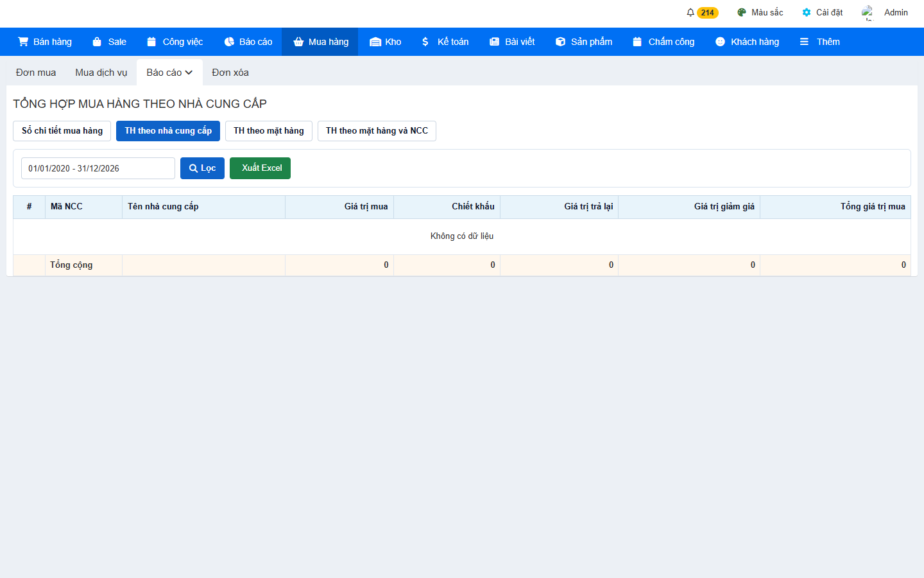Open the Công việc menu

tap(175, 42)
